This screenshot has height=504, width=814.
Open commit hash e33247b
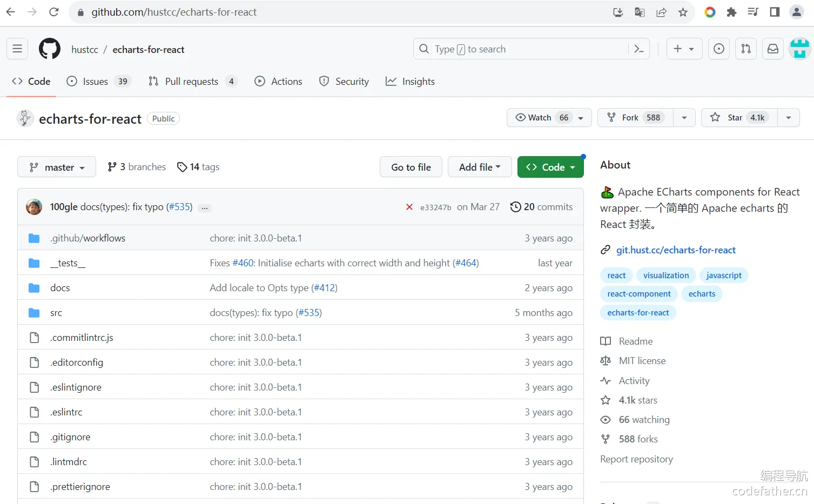pyautogui.click(x=435, y=207)
